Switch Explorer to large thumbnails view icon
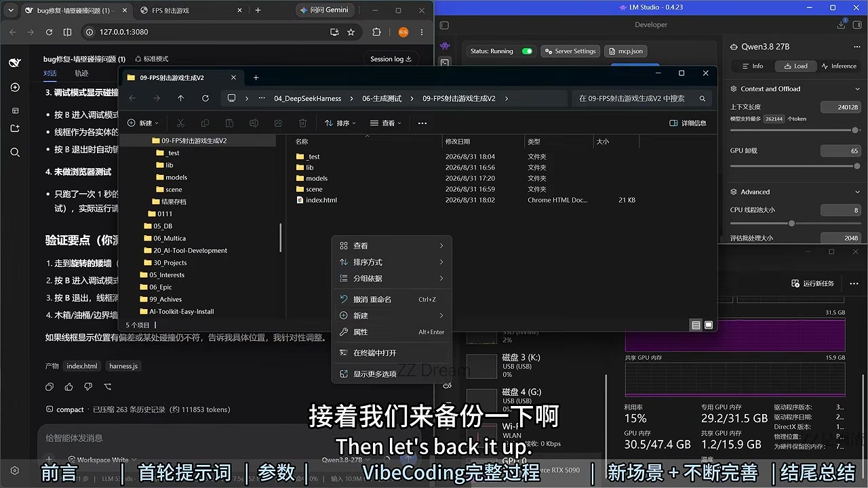The image size is (868, 488). pyautogui.click(x=709, y=325)
